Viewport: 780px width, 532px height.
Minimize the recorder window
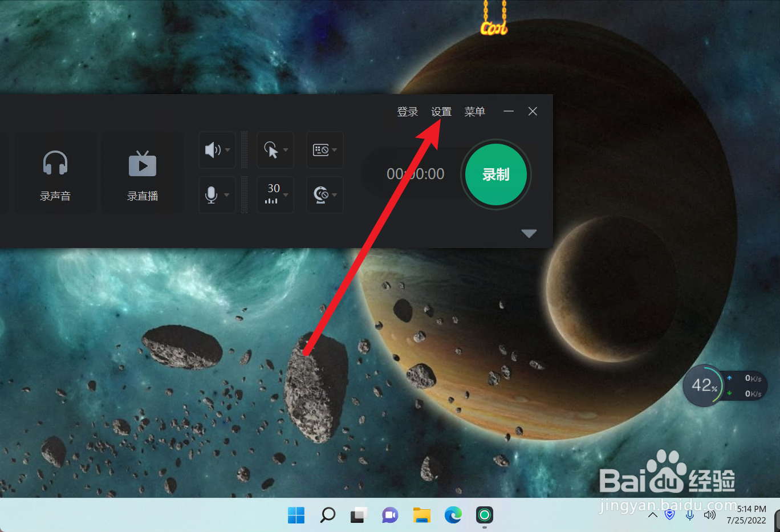coord(509,111)
